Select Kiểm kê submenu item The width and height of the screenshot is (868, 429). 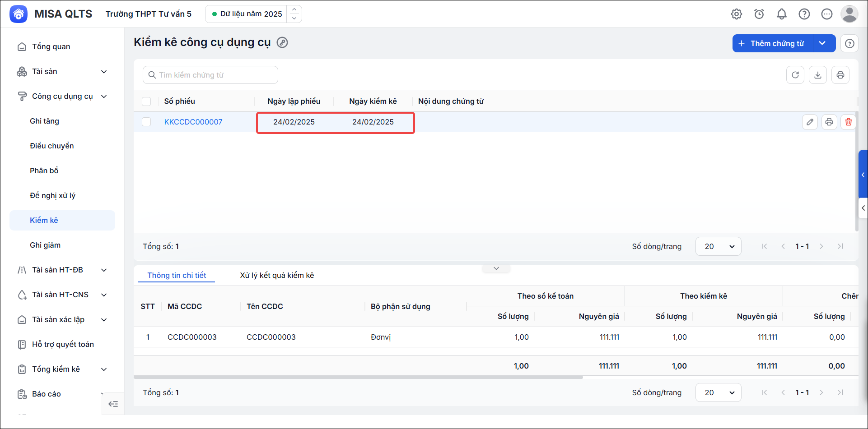point(62,220)
